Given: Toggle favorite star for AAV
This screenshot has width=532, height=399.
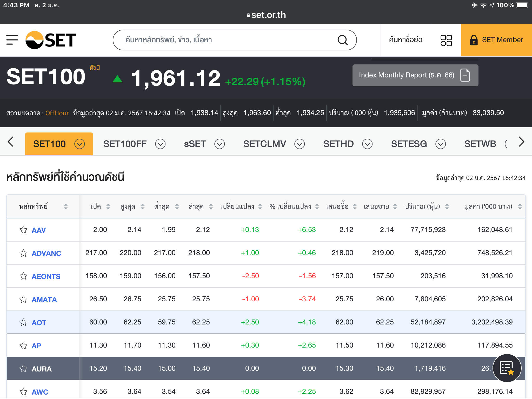Looking at the screenshot, I should (23, 230).
